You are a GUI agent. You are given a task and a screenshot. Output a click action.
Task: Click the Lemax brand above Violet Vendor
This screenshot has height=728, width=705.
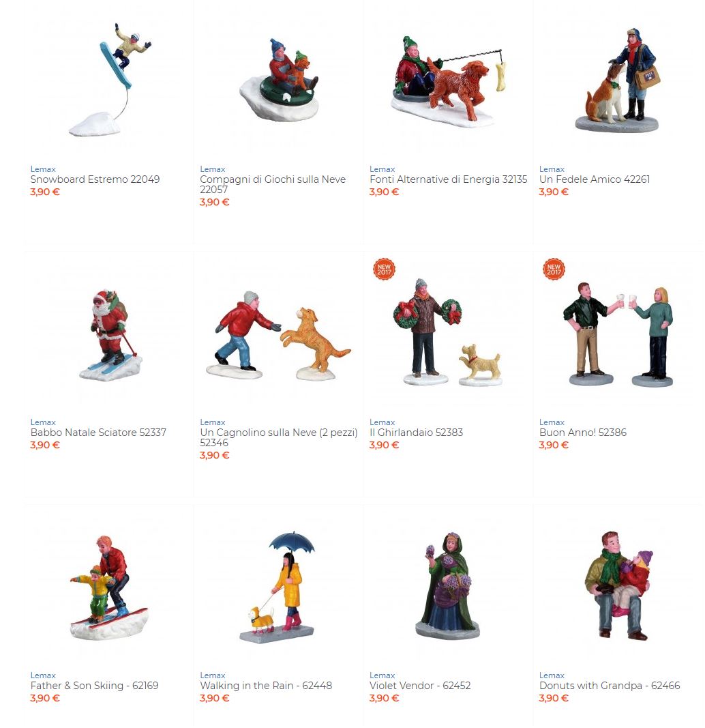(382, 675)
